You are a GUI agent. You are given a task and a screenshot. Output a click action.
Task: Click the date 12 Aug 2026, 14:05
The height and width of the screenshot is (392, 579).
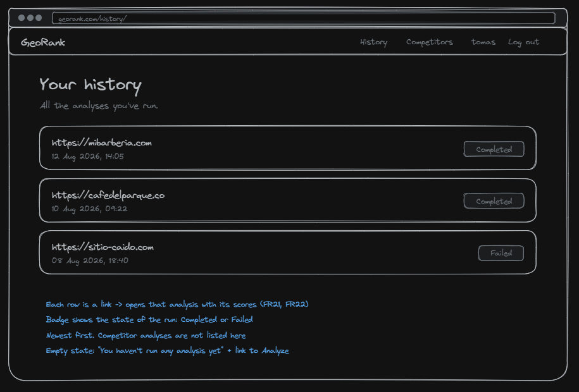(x=88, y=157)
